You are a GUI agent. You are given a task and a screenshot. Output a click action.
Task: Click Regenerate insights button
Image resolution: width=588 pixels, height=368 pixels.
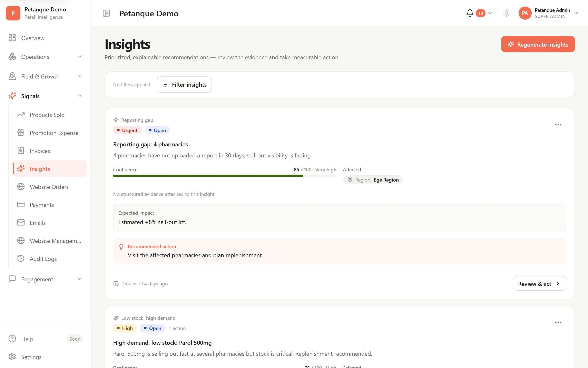(538, 44)
